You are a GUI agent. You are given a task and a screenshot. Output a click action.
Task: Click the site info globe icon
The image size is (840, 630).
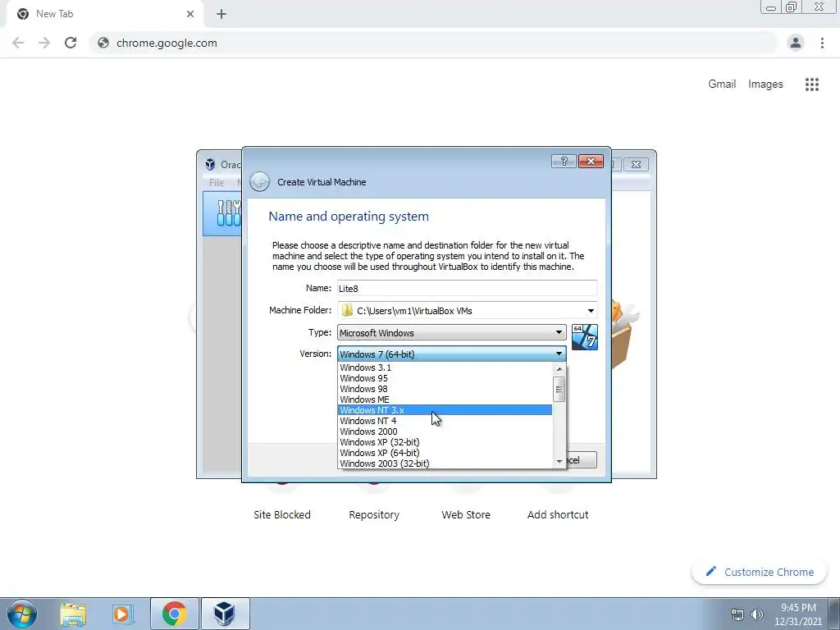coord(103,43)
